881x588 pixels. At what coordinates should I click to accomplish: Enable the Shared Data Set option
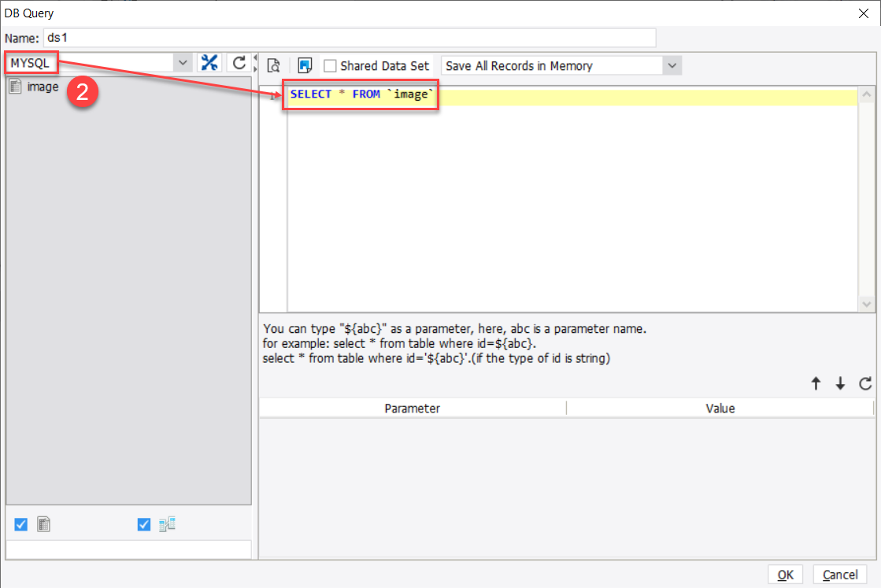(331, 66)
